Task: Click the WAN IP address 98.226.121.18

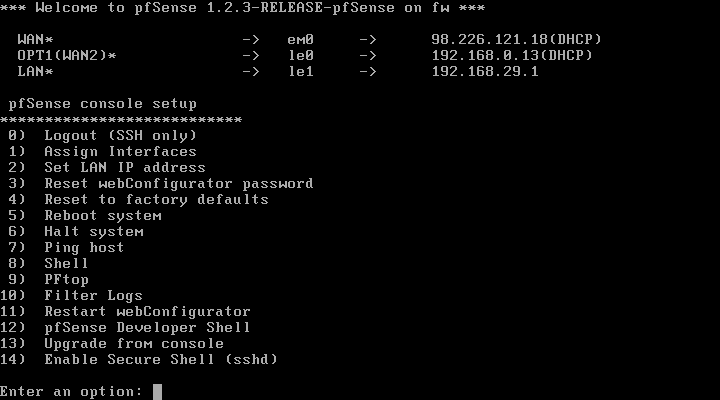Action: click(x=489, y=39)
